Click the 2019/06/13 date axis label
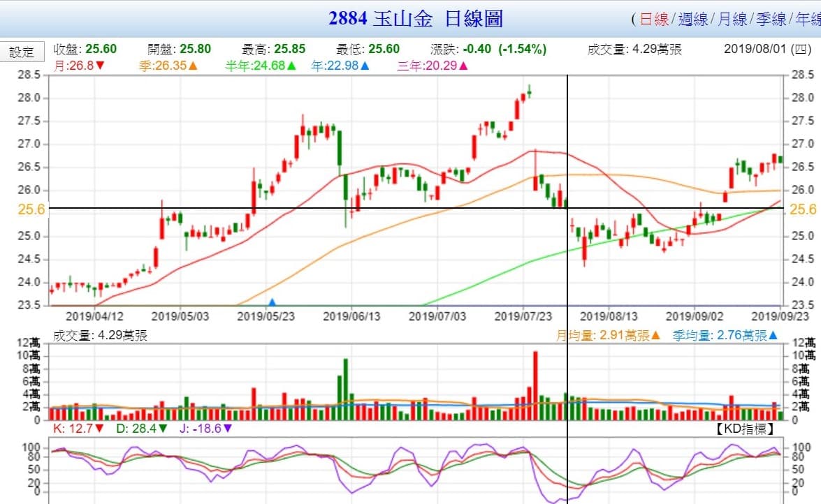This screenshot has height=504, width=821. click(x=352, y=316)
